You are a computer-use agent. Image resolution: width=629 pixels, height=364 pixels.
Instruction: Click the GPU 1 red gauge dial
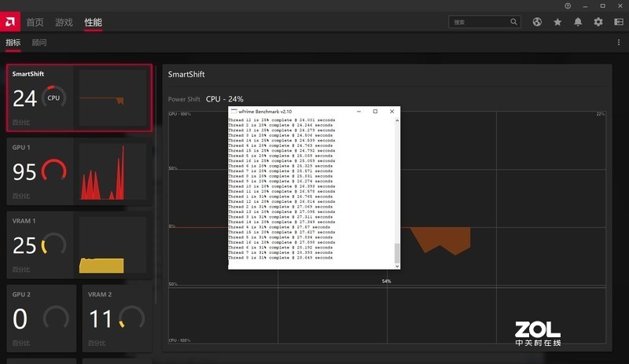point(53,171)
